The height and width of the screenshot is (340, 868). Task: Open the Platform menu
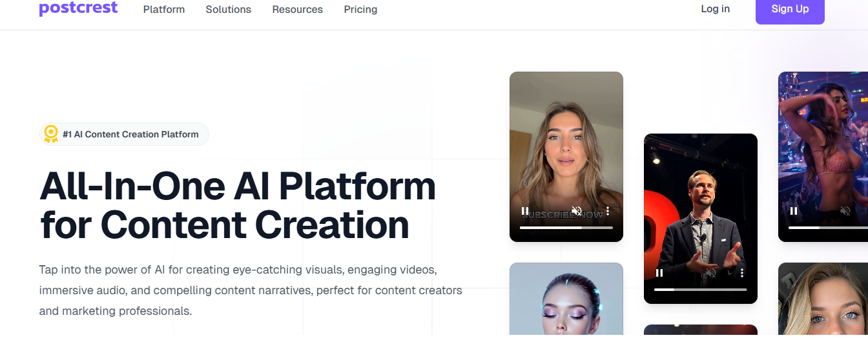point(164,10)
